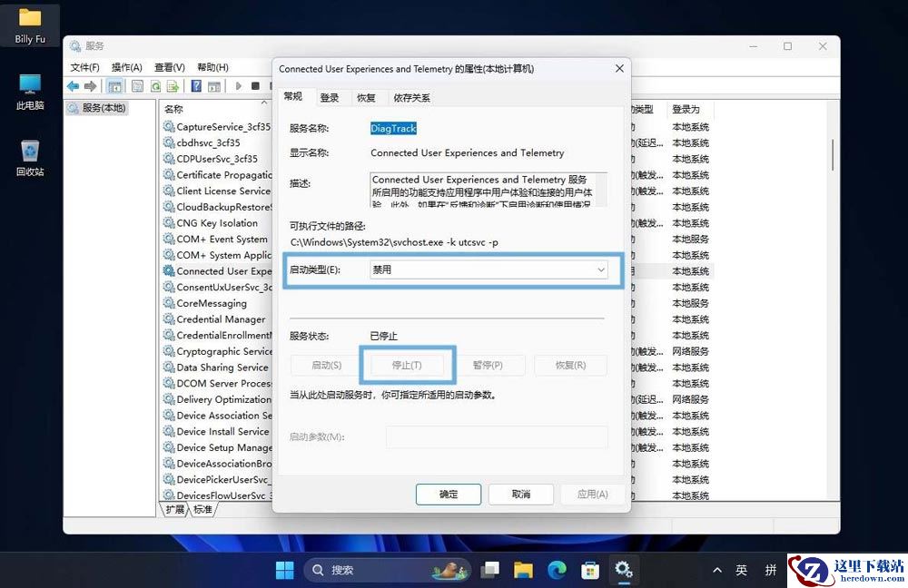Refresh the services list from the toolbar

(155, 86)
